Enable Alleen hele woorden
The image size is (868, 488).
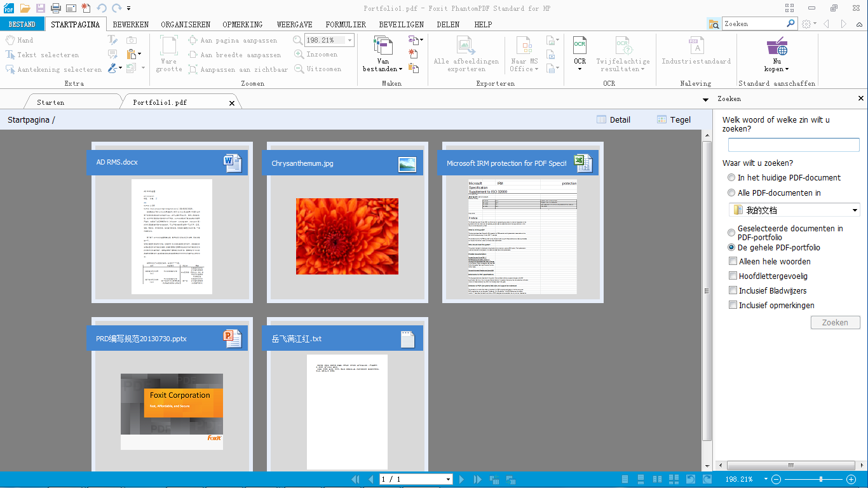[x=733, y=262]
